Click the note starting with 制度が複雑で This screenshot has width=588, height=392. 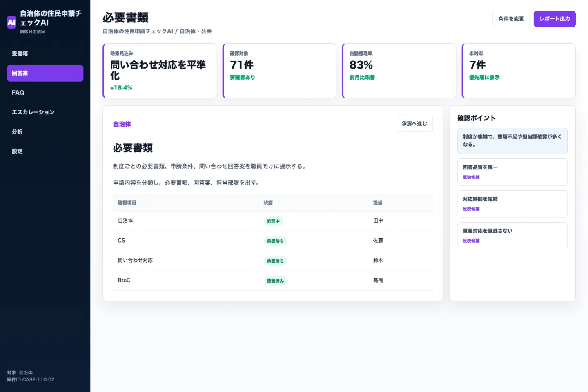pos(512,141)
